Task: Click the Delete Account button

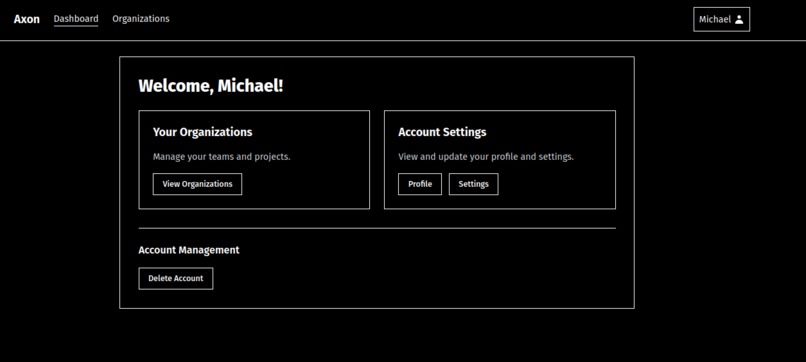Action: [x=176, y=279]
